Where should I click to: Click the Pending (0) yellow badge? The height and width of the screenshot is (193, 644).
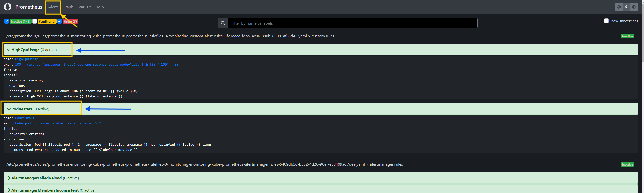[47, 22]
